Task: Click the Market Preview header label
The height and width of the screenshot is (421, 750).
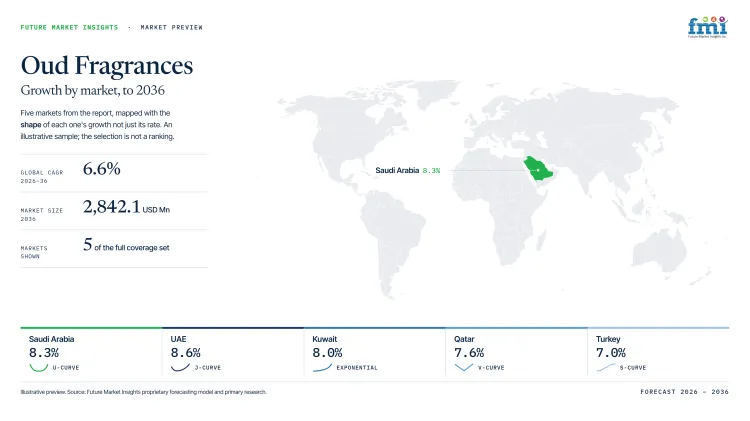Action: click(x=172, y=27)
